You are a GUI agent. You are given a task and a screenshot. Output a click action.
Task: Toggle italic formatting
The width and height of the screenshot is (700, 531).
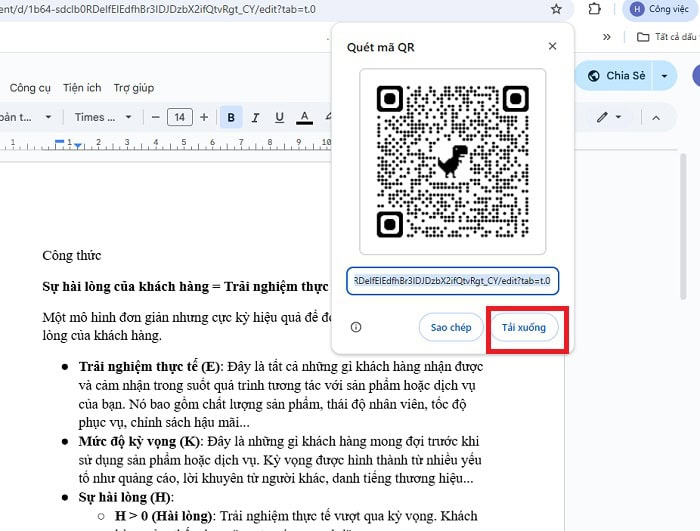[255, 117]
